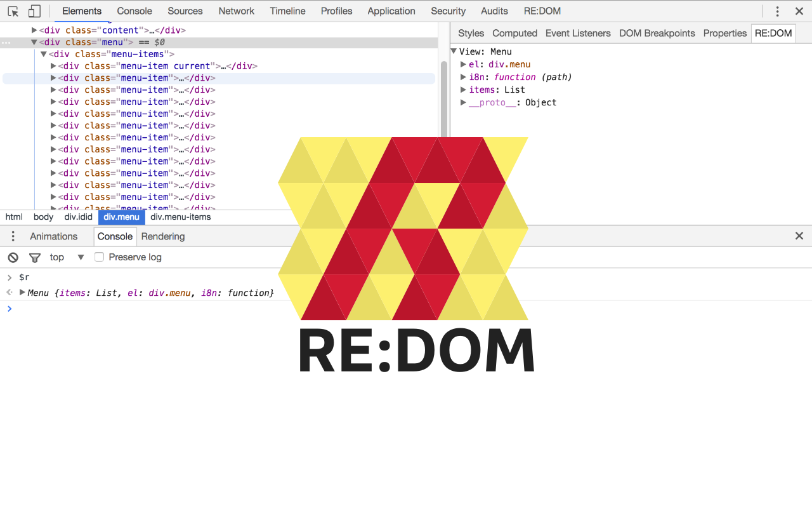The image size is (812, 508).
Task: Toggle the device toolbar icon
Action: pos(34,11)
